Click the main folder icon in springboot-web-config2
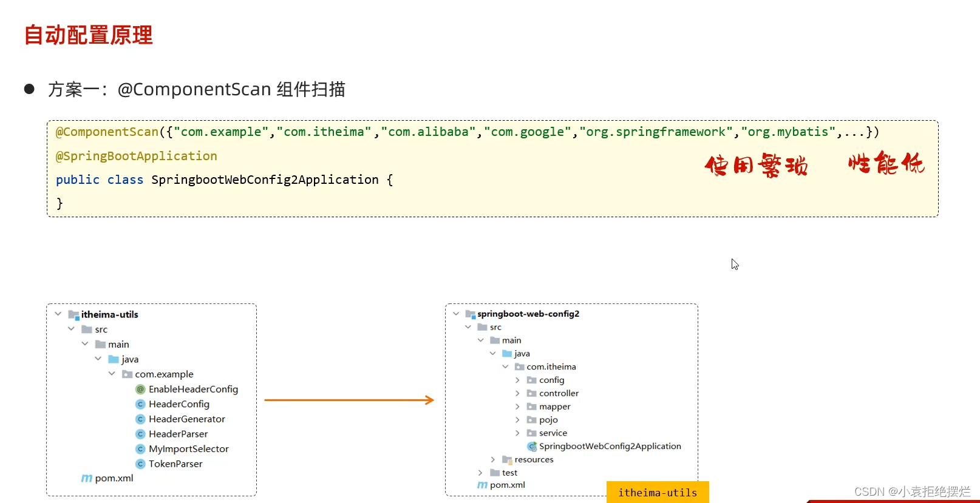The image size is (980, 503). [x=495, y=340]
